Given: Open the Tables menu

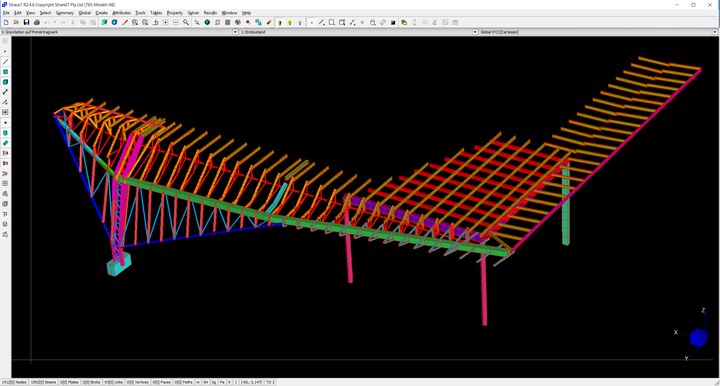Looking at the screenshot, I should tap(156, 13).
